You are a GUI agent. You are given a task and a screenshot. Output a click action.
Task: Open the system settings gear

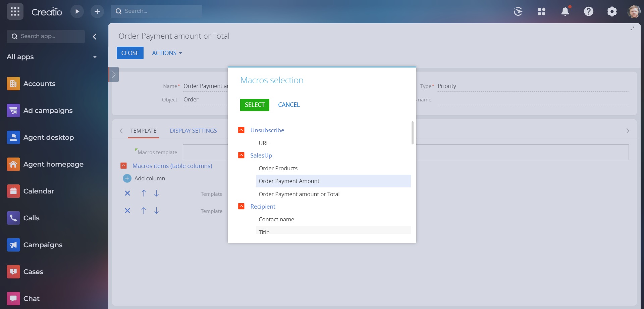pyautogui.click(x=612, y=11)
